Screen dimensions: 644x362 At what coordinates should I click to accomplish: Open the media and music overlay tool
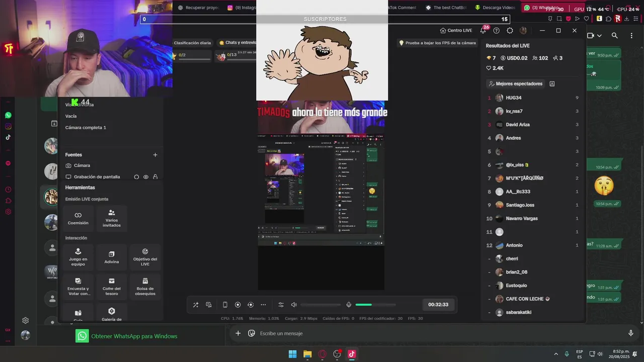(x=209, y=305)
